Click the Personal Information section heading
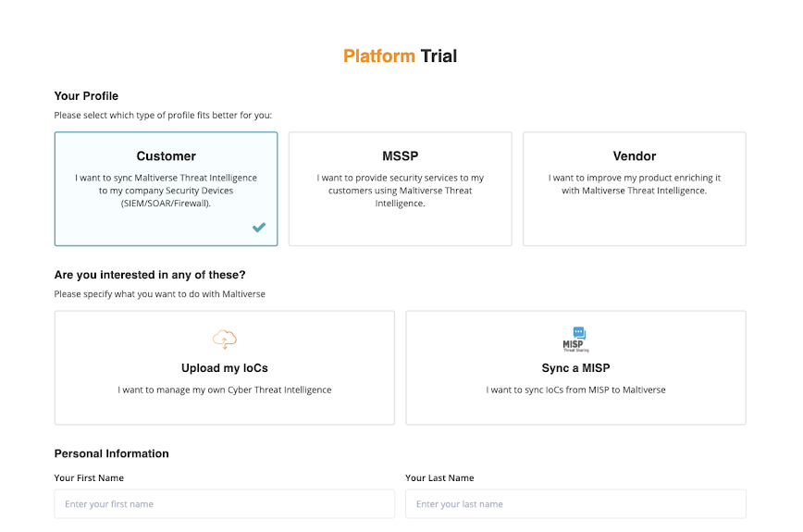Image resolution: width=803 pixels, height=532 pixels. point(112,453)
